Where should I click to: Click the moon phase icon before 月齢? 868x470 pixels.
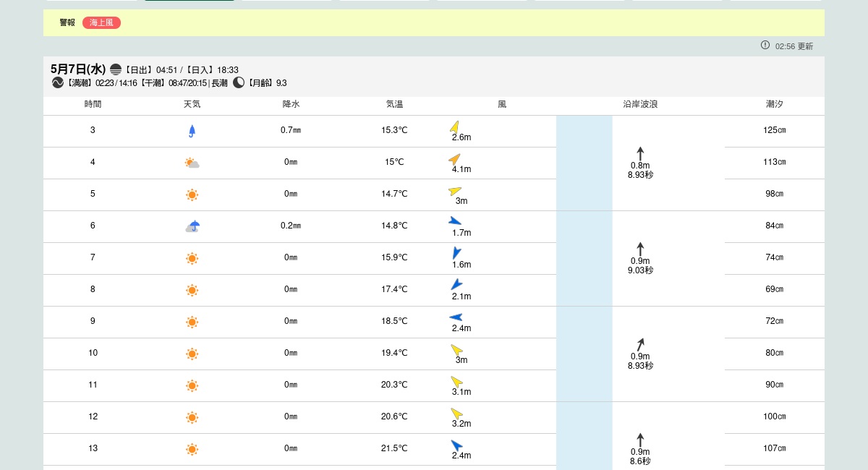239,82
